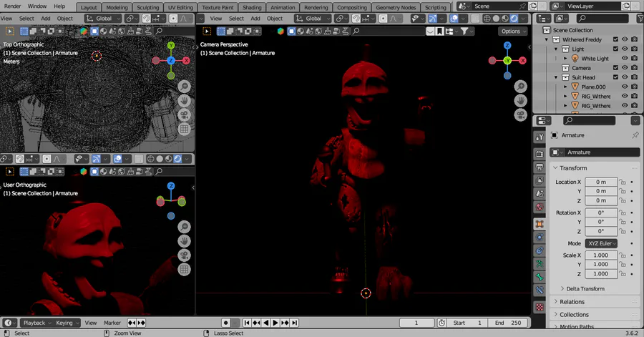Hide Plane.000 using its eye icon
This screenshot has height=337, width=644.
pyautogui.click(x=625, y=87)
